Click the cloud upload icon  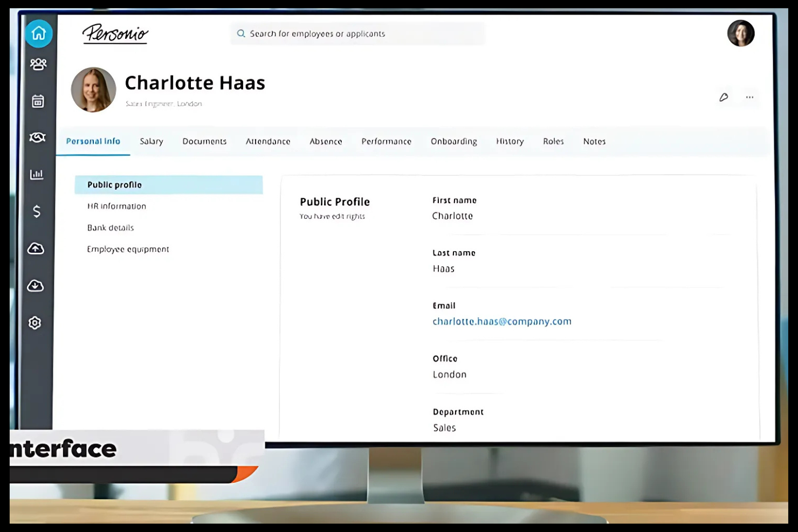36,248
